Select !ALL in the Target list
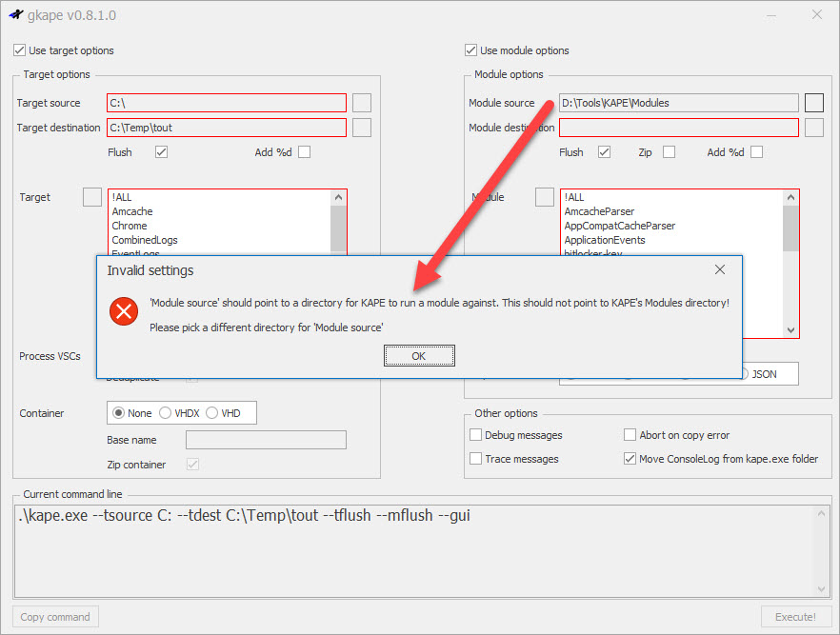 coord(220,197)
